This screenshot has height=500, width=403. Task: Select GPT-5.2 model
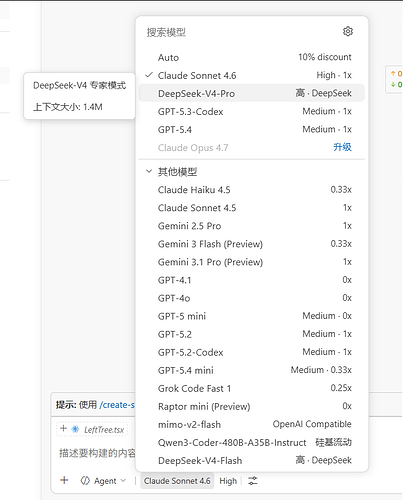coord(252,334)
